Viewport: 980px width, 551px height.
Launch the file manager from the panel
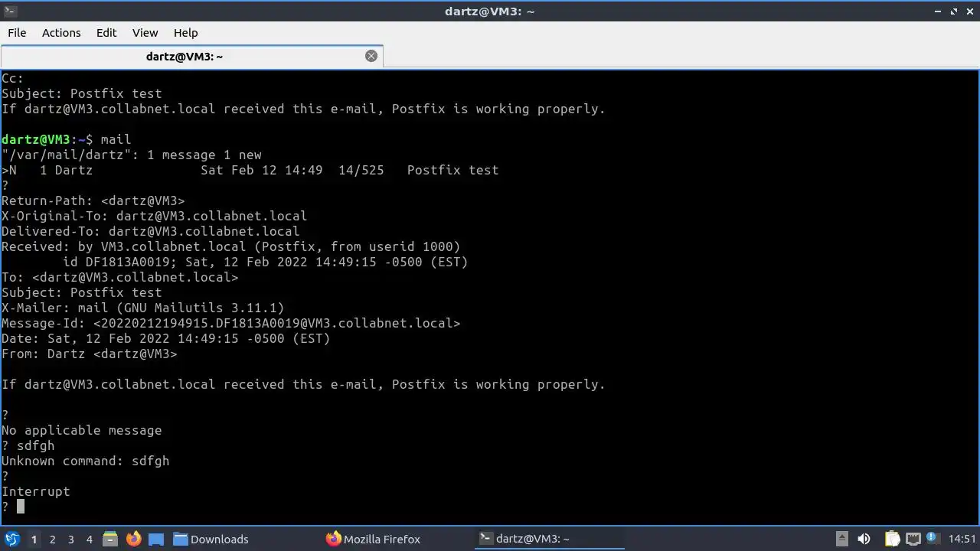coord(110,539)
